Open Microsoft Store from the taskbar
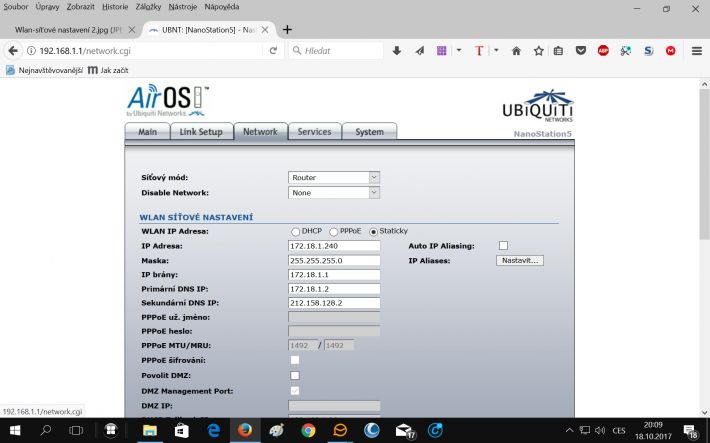This screenshot has height=443, width=710. click(182, 430)
